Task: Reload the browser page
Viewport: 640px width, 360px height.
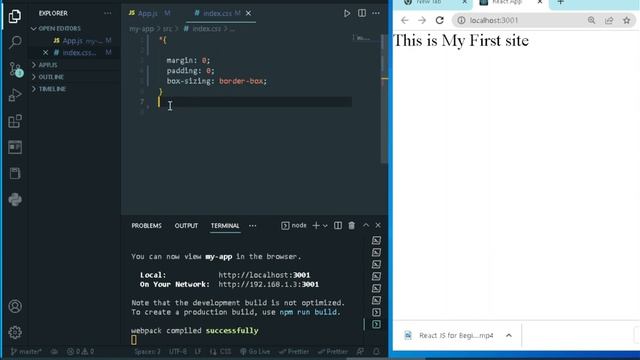Action: click(x=439, y=20)
